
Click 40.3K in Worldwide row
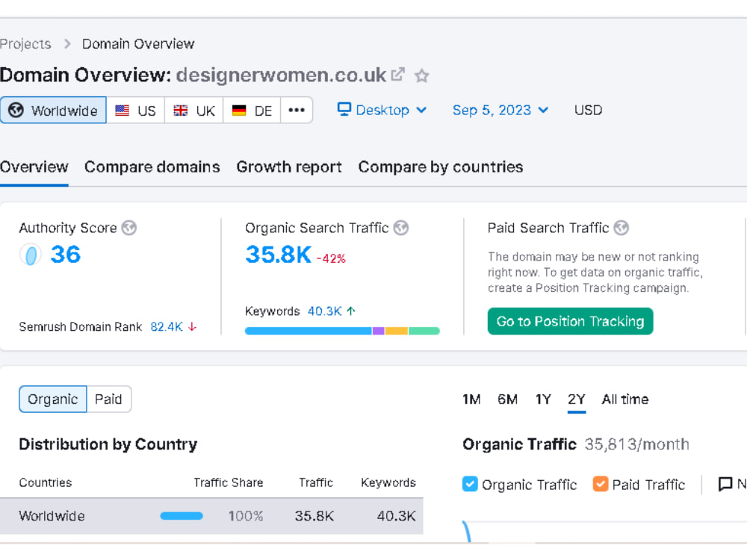click(397, 516)
